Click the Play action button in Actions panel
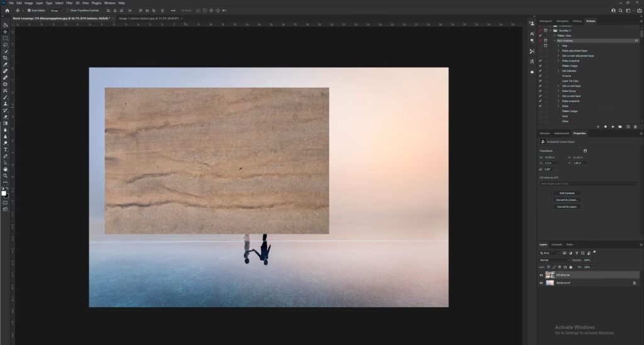This screenshot has width=644, height=345. pyautogui.click(x=613, y=127)
